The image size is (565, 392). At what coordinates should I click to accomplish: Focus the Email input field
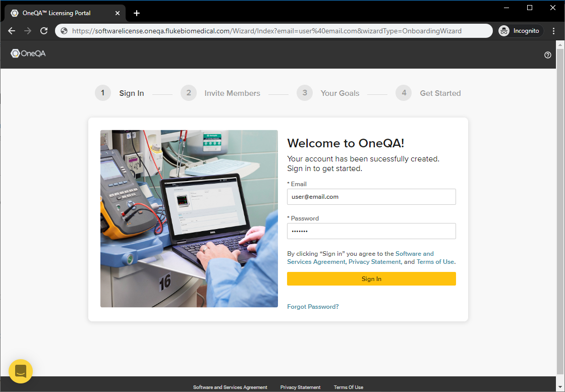coord(371,197)
